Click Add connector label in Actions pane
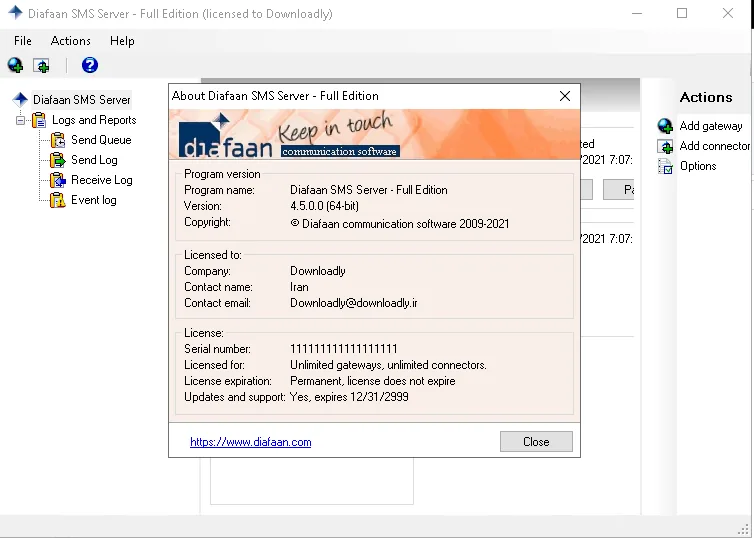The height and width of the screenshot is (538, 754). (715, 146)
